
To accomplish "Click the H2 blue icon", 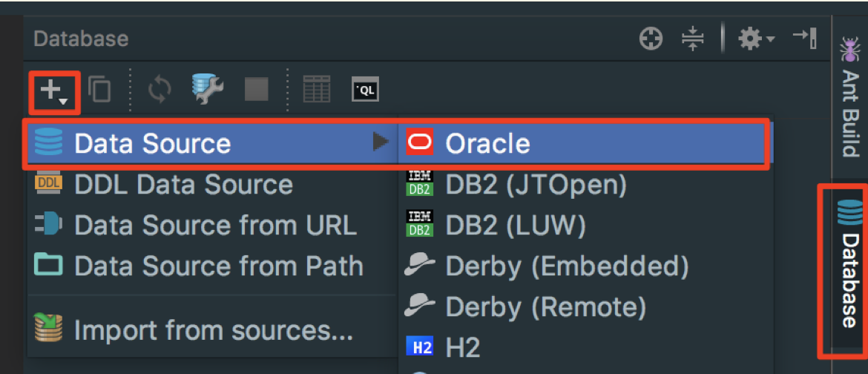I will (x=420, y=347).
